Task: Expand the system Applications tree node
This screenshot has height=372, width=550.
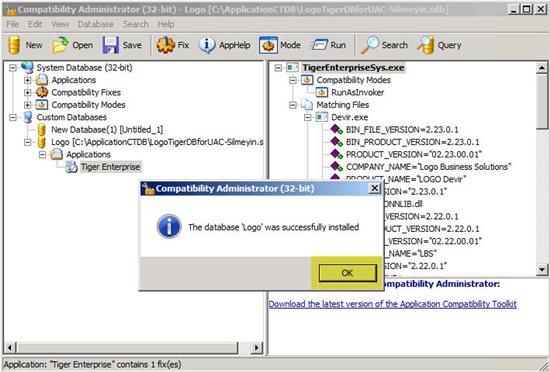Action: pos(28,80)
